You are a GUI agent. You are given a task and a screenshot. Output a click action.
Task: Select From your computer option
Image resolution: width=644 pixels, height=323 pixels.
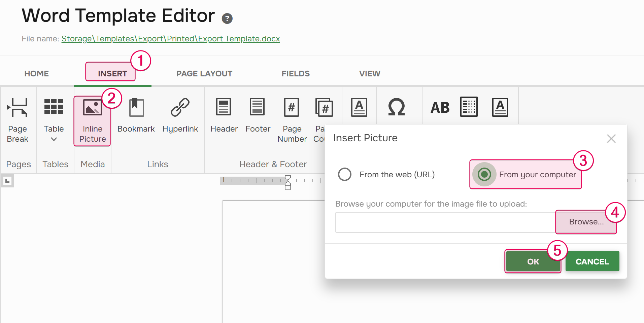point(525,174)
